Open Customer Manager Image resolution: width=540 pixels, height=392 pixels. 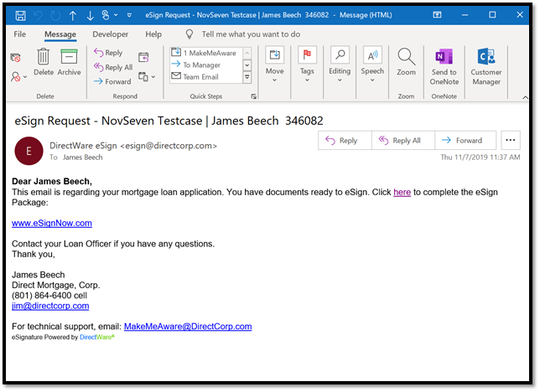486,67
